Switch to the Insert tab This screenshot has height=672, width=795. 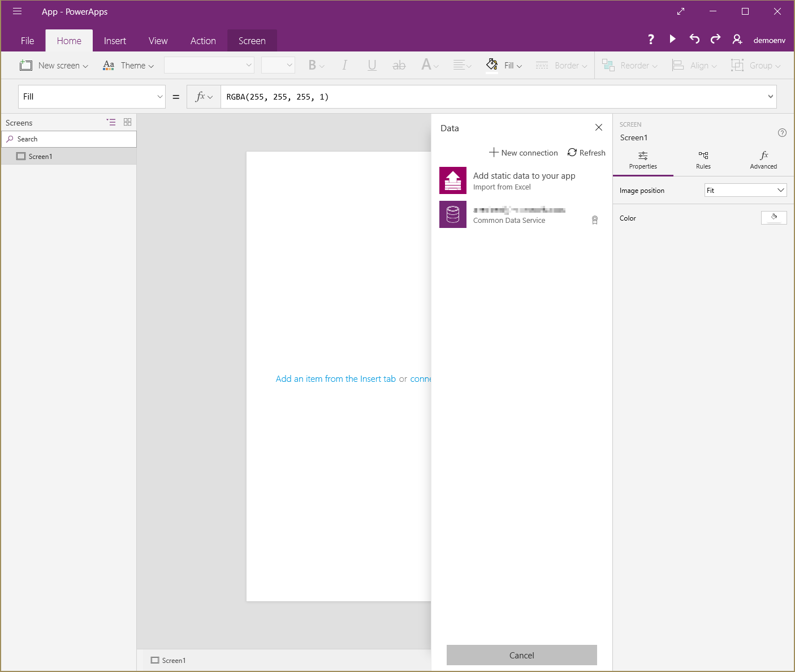coord(115,41)
